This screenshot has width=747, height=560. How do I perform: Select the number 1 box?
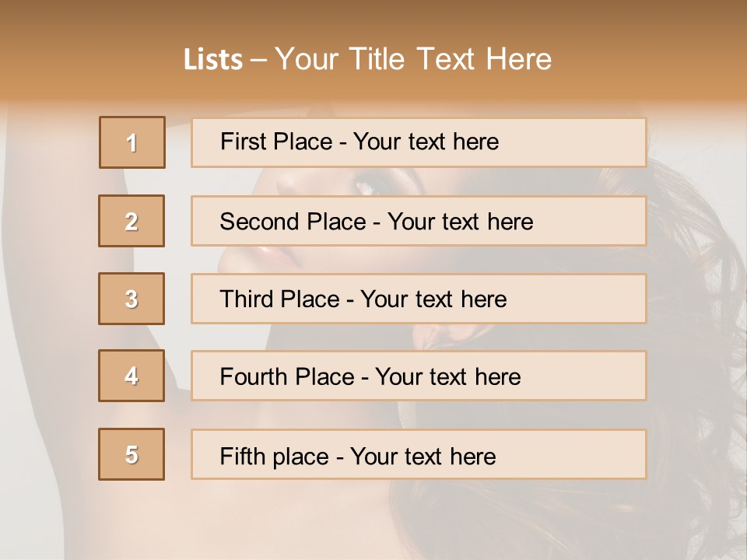coord(132,142)
